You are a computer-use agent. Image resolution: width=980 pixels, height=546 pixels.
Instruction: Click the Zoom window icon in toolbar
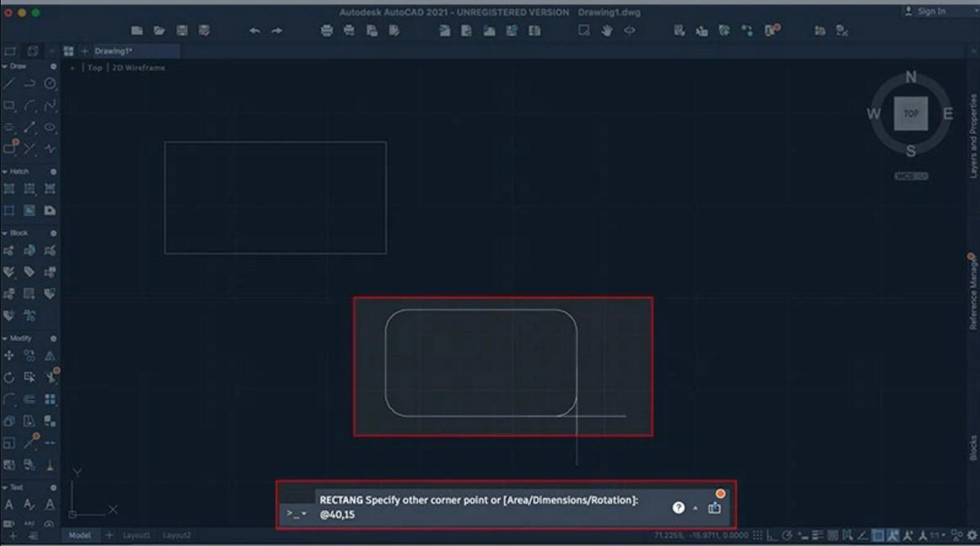coord(584,30)
